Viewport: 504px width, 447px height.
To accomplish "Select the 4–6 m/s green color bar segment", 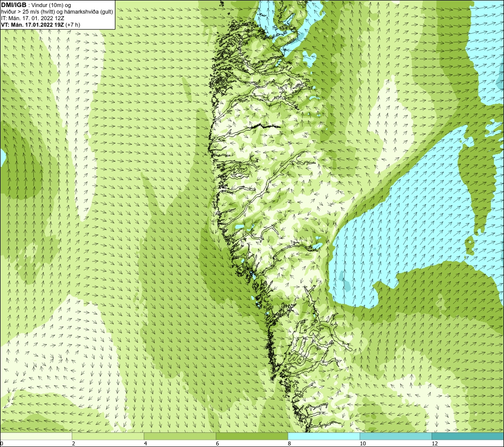I will coord(180,436).
